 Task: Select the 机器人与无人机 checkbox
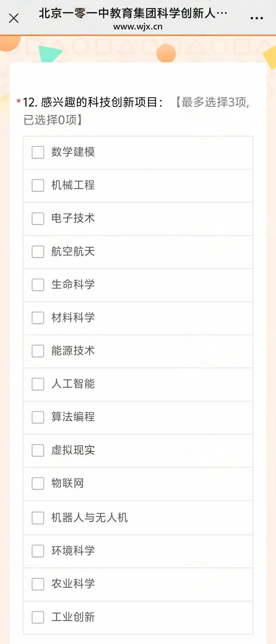click(x=38, y=518)
